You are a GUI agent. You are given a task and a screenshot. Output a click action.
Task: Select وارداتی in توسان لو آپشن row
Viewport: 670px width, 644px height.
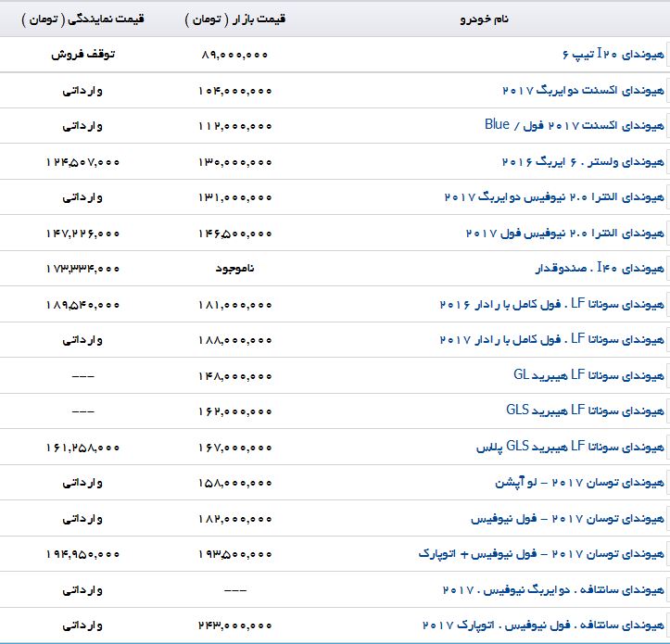click(82, 483)
